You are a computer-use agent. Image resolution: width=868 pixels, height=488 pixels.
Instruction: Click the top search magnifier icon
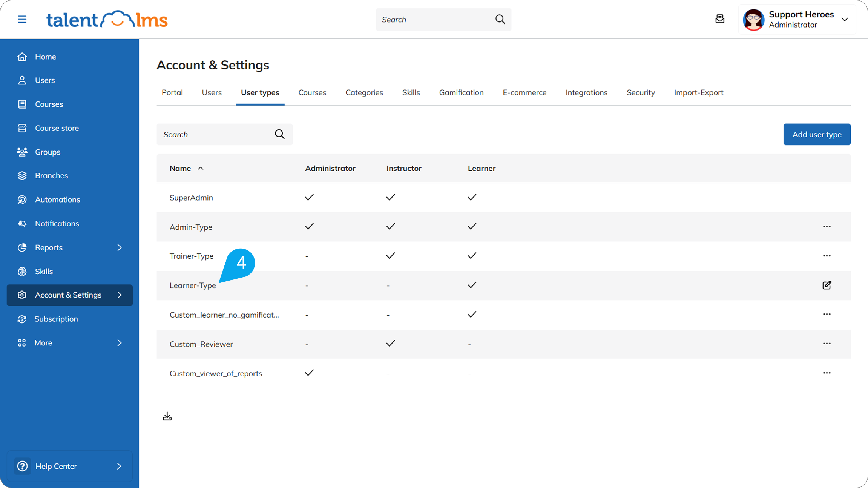(x=500, y=19)
